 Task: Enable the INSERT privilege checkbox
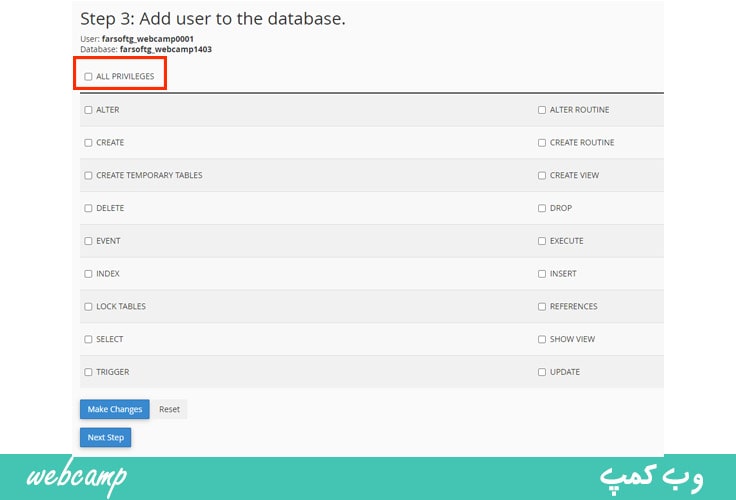542,274
